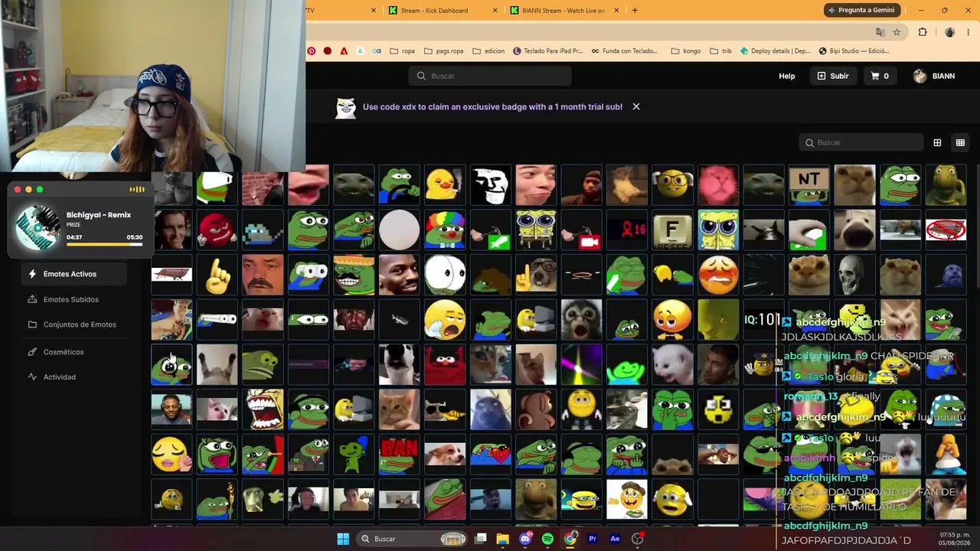Open the OBS icon with red dot in taskbar

tap(638, 539)
